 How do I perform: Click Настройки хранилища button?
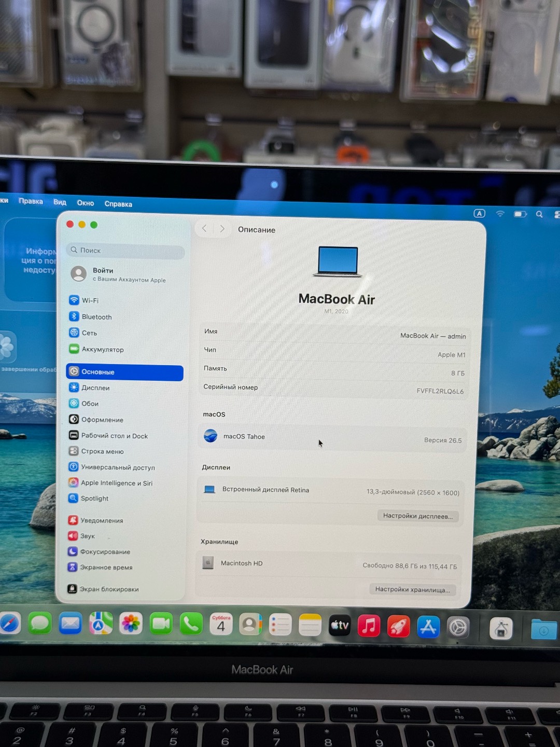click(x=413, y=589)
